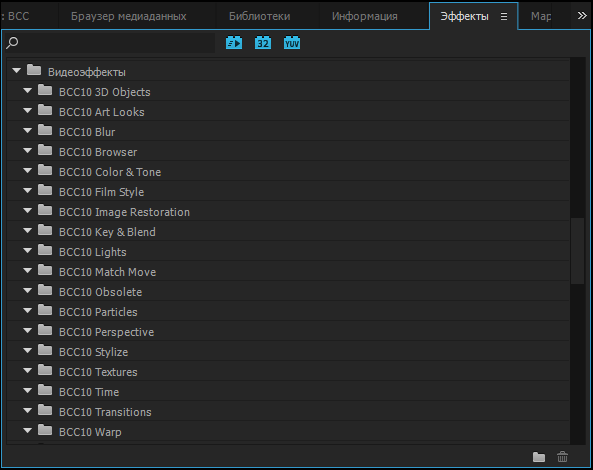Select the Эффекты tab
This screenshot has height=470, width=593.
click(x=464, y=16)
